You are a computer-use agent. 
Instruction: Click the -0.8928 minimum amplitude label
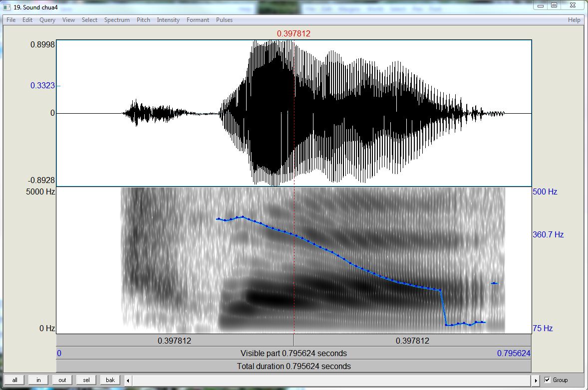[41, 180]
